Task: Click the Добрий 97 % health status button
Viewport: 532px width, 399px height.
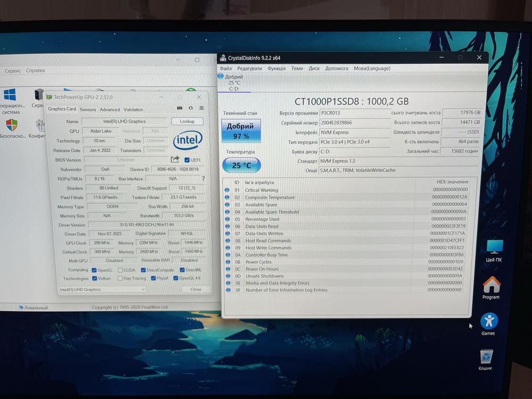Action: 241,131
